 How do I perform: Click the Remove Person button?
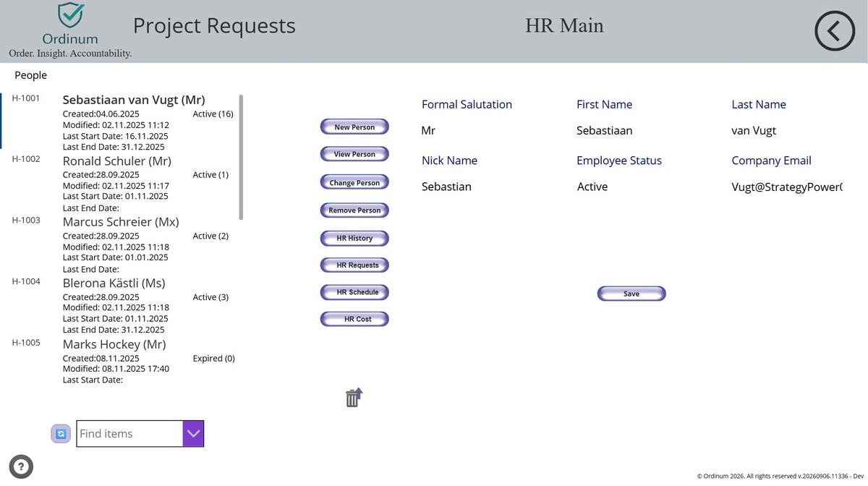(x=354, y=210)
